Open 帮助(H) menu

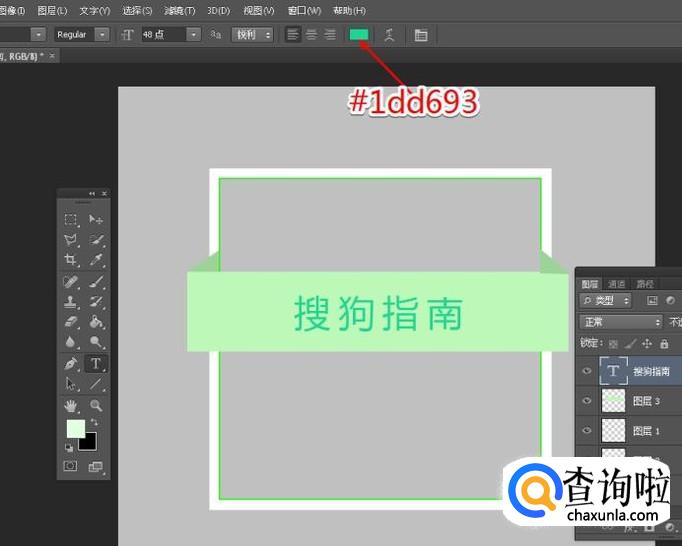point(349,10)
